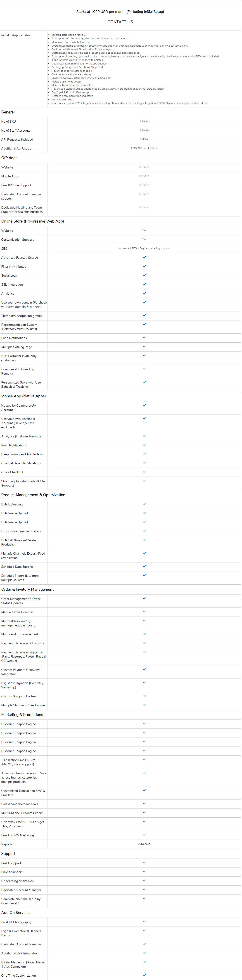Click the Push Notifications checkmark under Online Store
242x980 pixels.
tap(144, 338)
